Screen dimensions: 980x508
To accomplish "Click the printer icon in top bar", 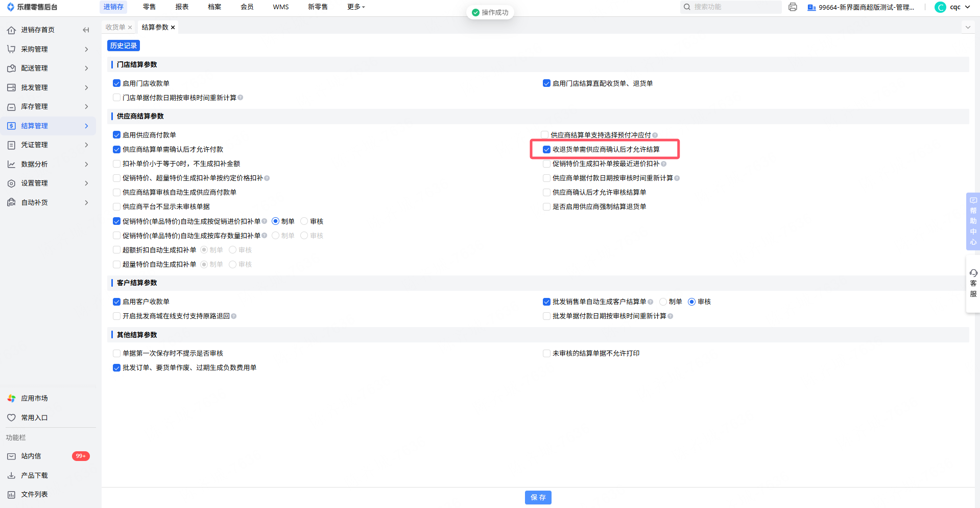I will [x=793, y=7].
